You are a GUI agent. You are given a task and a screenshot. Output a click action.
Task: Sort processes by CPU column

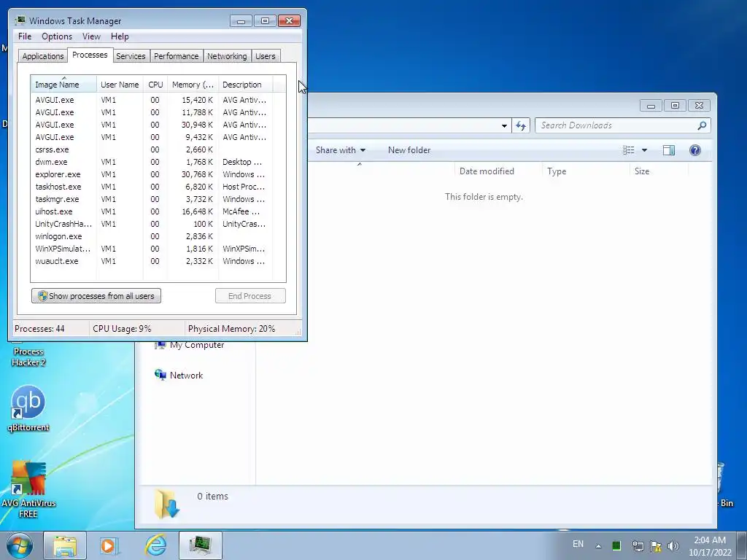click(x=155, y=85)
